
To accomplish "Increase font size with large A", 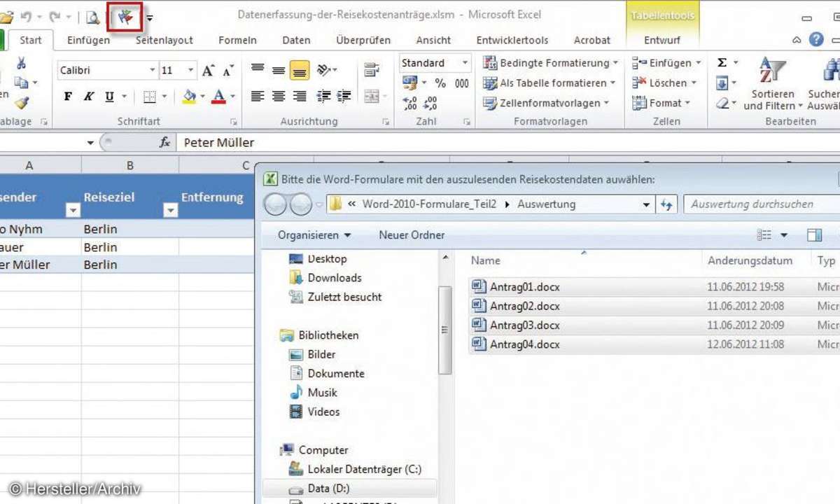I will click(x=208, y=71).
